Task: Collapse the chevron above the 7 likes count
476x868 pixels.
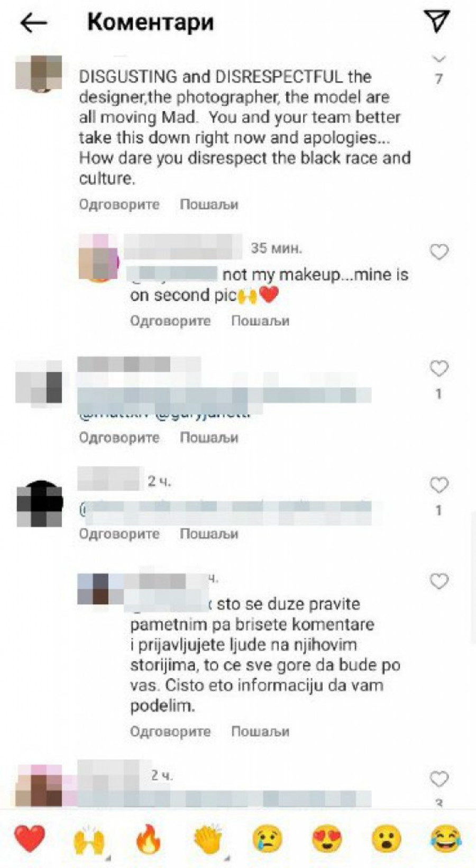Action: pyautogui.click(x=440, y=58)
